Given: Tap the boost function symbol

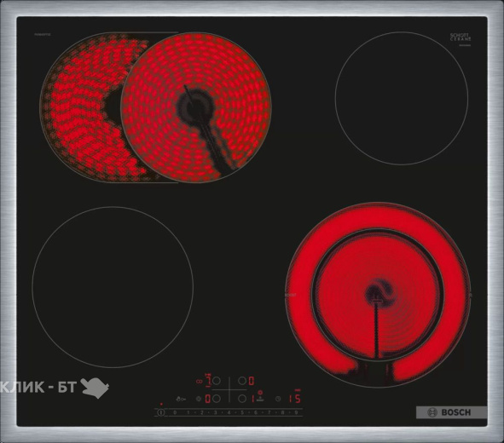Looking at the screenshot, I should [x=260, y=399].
